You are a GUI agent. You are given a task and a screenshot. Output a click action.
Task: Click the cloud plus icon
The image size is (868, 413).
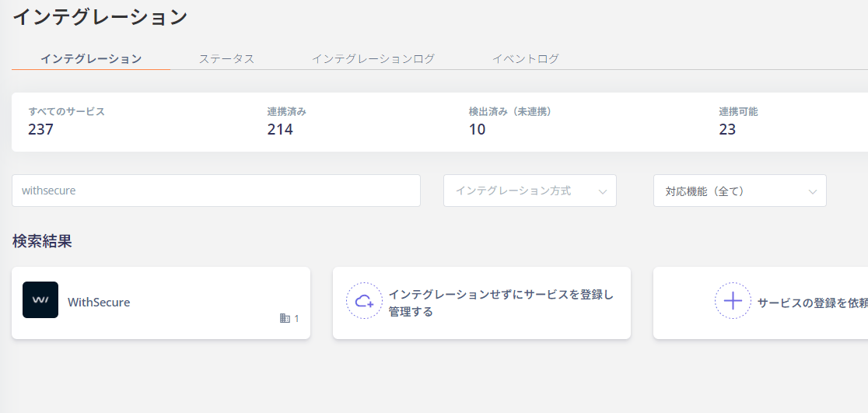point(364,301)
